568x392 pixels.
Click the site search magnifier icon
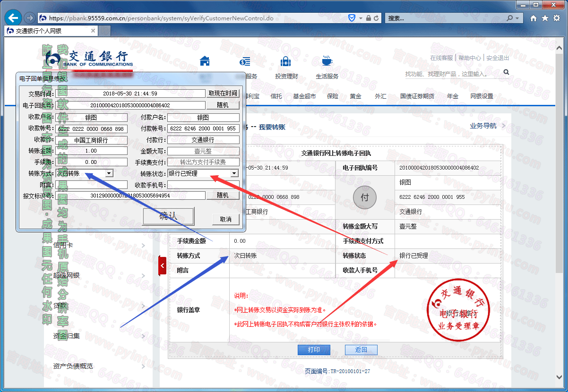click(507, 72)
